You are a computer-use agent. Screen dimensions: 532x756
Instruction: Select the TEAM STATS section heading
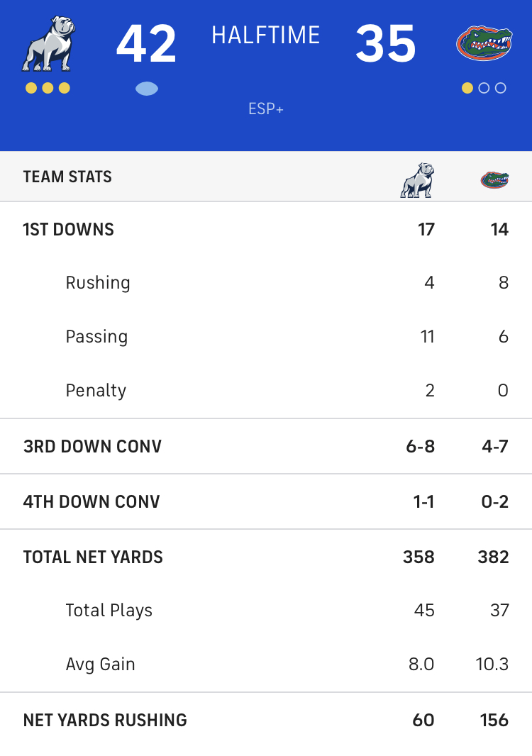67,177
